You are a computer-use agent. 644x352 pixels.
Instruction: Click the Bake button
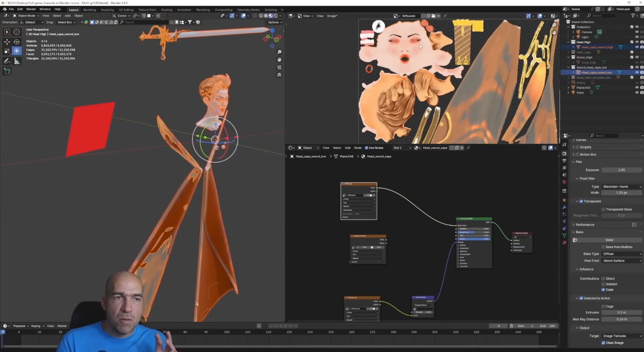pos(609,240)
